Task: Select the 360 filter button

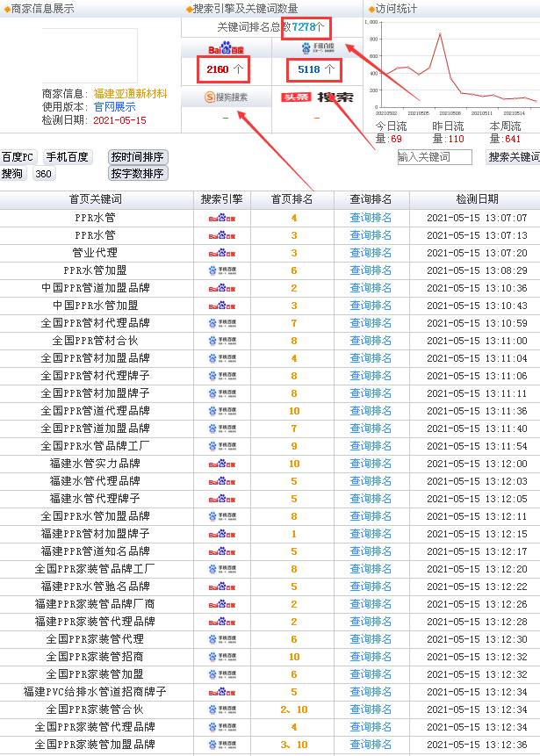Action: click(x=44, y=174)
